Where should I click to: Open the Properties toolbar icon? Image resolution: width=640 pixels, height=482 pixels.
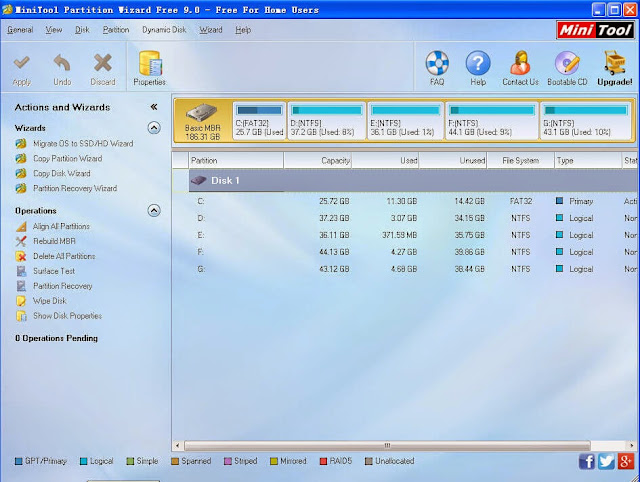click(150, 63)
